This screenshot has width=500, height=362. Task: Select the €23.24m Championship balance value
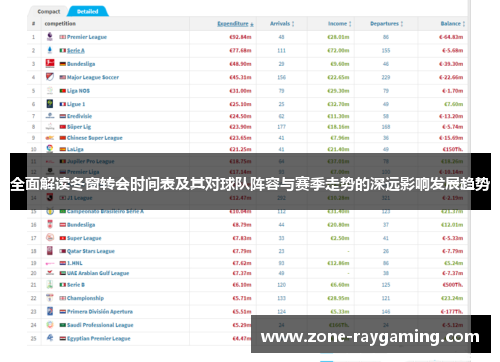click(x=452, y=298)
